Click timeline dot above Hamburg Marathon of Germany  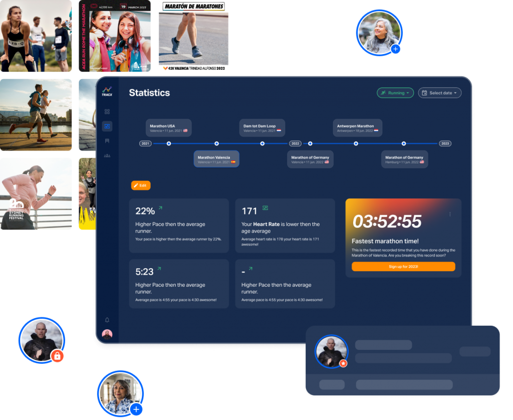(404, 144)
